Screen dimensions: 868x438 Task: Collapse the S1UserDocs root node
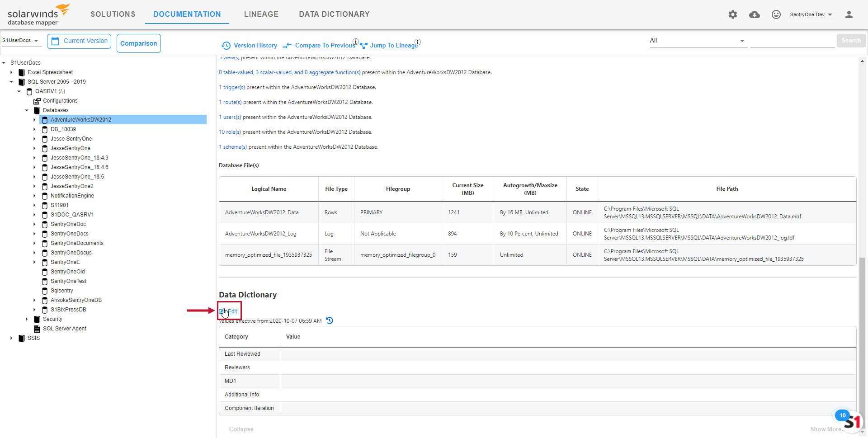4,63
